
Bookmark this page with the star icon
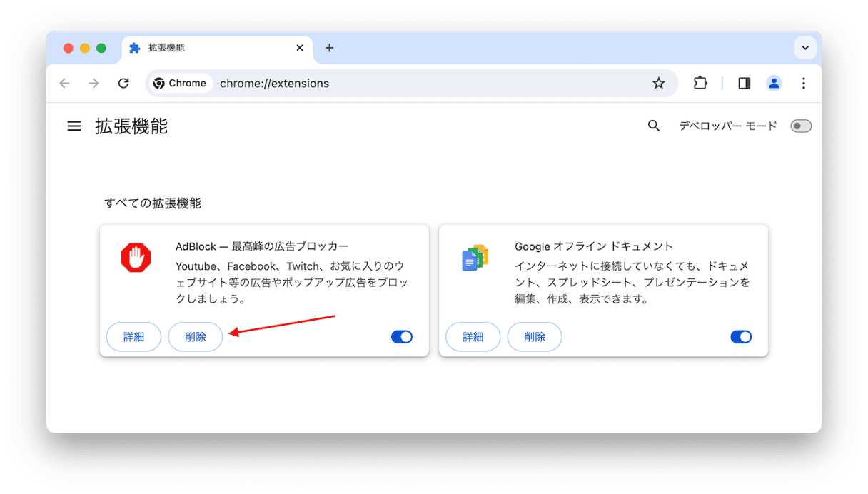658,84
